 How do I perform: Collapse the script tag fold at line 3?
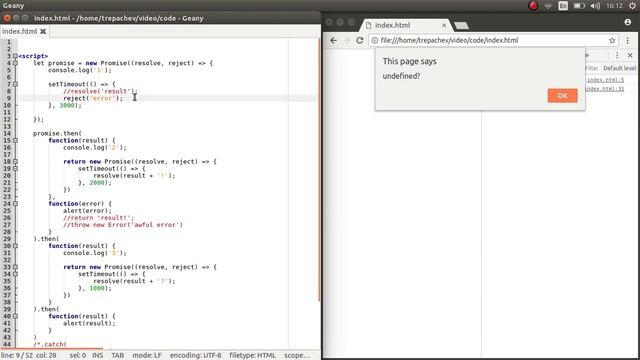click(x=15, y=56)
